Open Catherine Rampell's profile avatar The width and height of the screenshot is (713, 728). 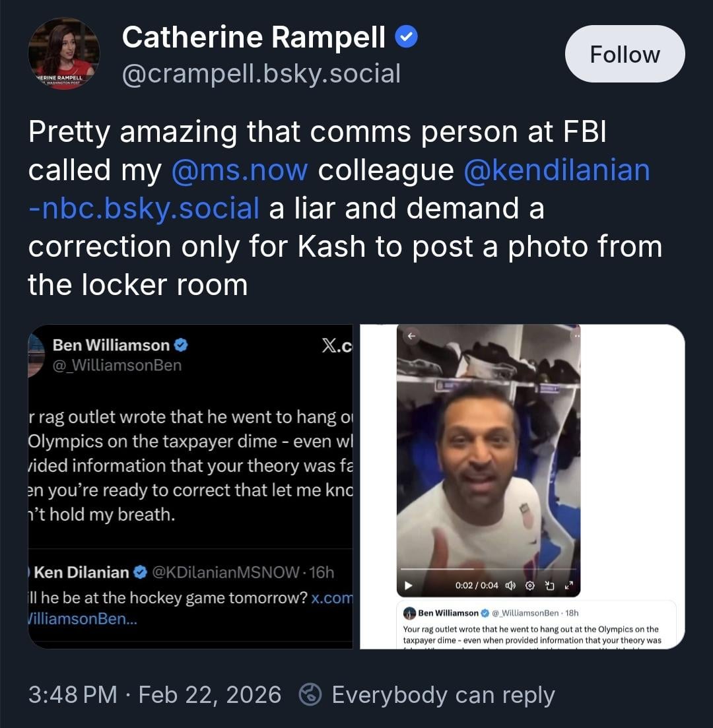point(64,54)
